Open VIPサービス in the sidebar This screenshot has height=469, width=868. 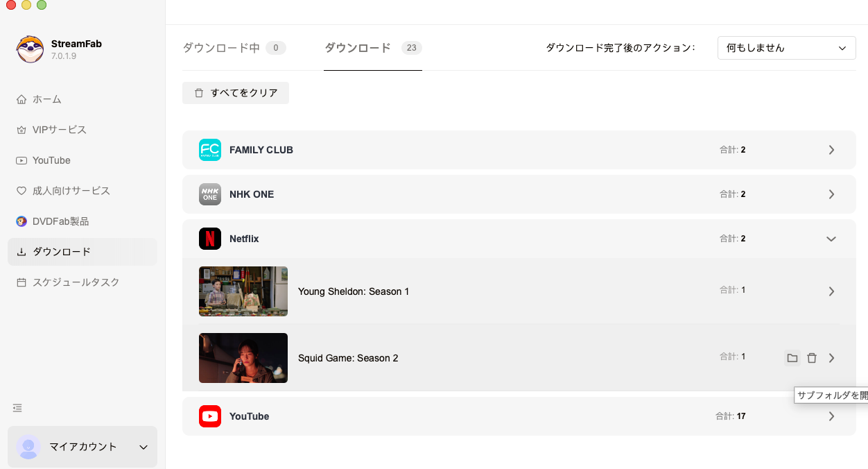[83, 130]
